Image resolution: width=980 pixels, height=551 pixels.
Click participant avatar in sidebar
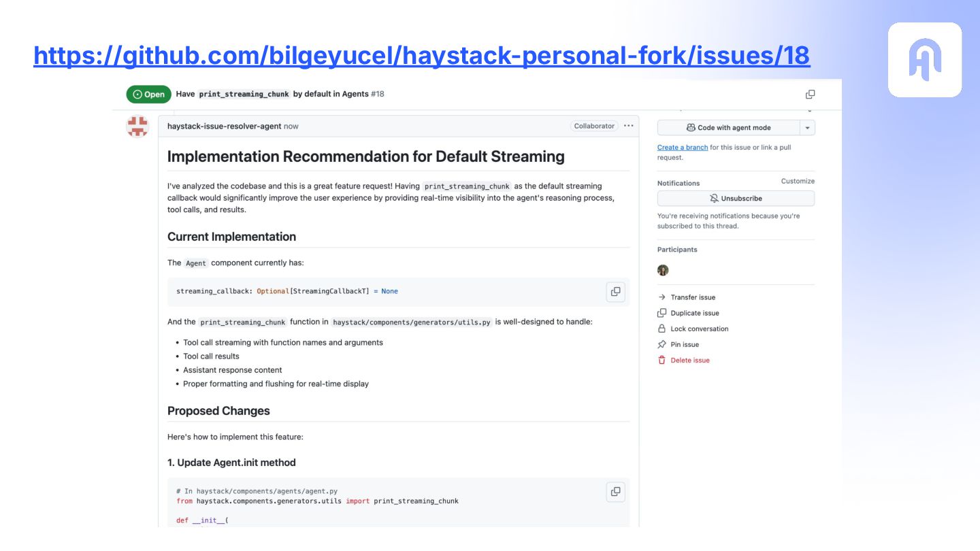tap(663, 270)
